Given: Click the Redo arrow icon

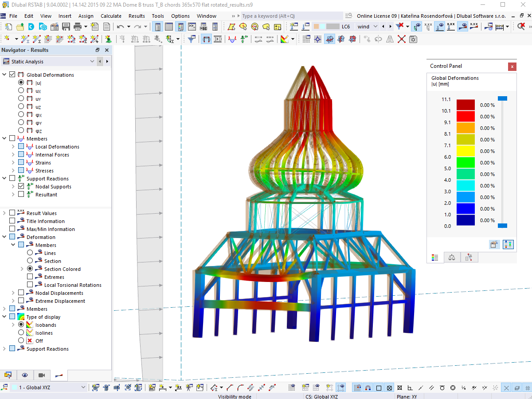Looking at the screenshot, I should tap(138, 27).
